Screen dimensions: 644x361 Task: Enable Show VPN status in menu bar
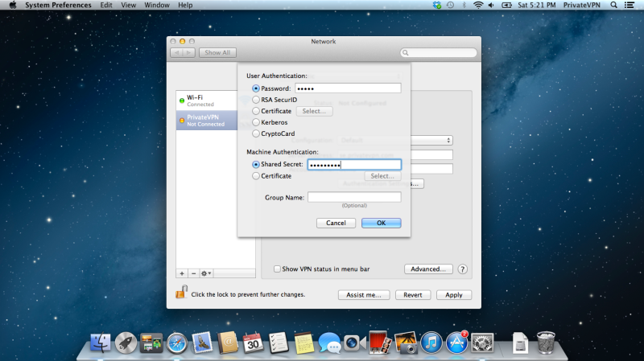coord(278,269)
